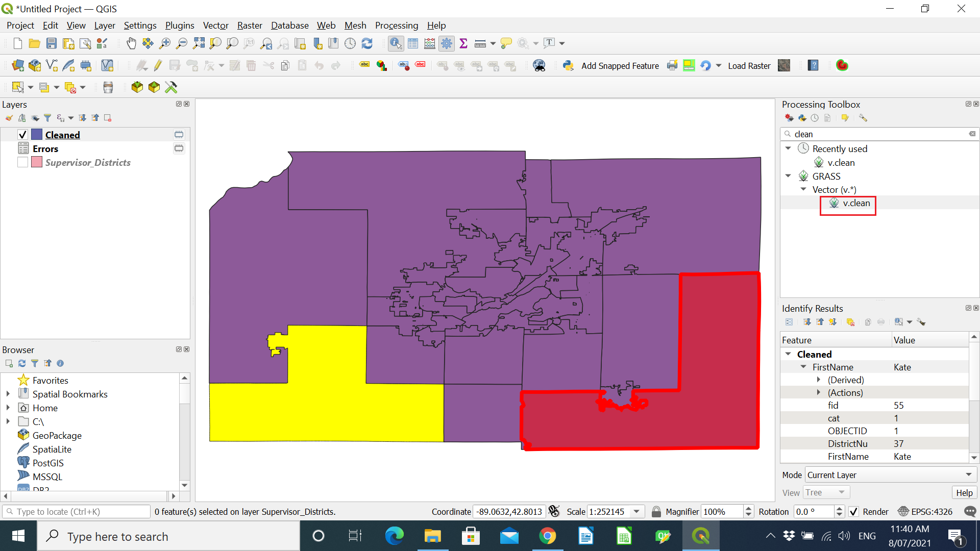The width and height of the screenshot is (980, 551).
Task: Activate the Zoom In magnifier tool
Action: [x=164, y=43]
